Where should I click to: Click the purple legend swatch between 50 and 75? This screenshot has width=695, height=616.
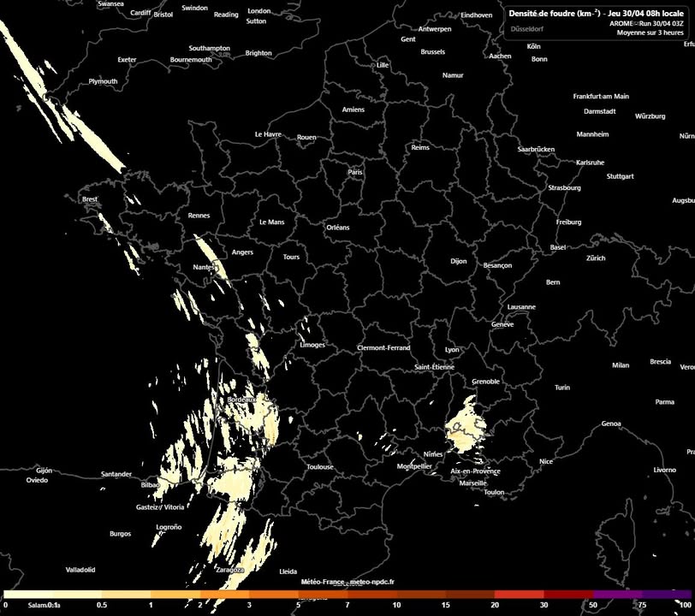coord(617,593)
